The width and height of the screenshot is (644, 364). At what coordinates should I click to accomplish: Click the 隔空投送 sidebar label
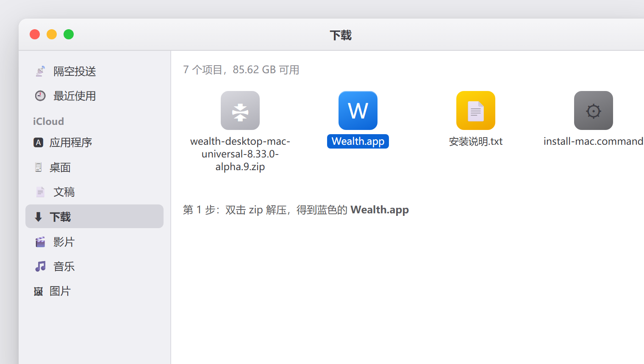pos(75,71)
